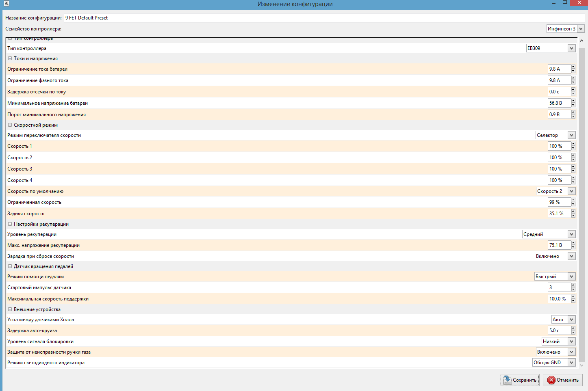The image size is (588, 391).
Task: Open the Семейство контроллера dropdown
Action: [581, 29]
